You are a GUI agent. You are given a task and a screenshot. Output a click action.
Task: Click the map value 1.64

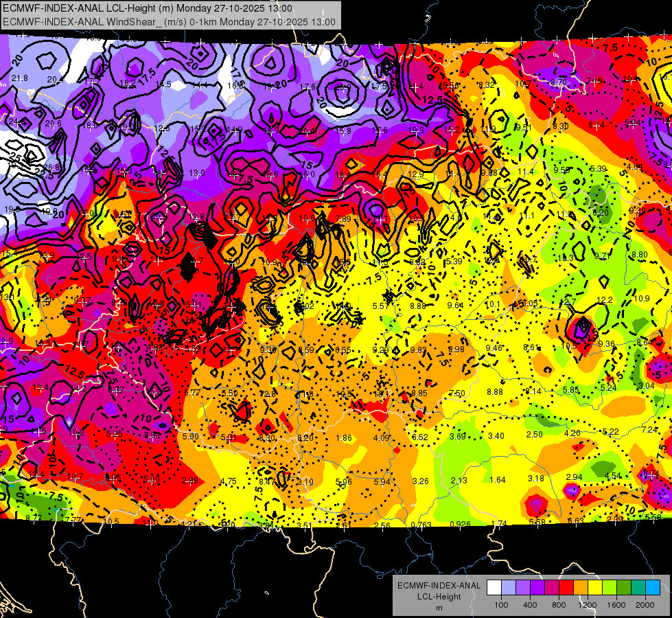point(498,479)
